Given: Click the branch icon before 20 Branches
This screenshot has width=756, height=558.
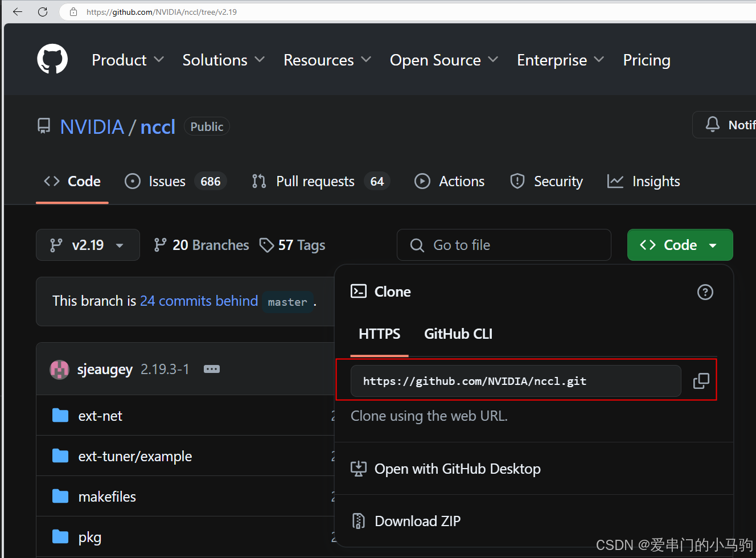Looking at the screenshot, I should pos(160,245).
